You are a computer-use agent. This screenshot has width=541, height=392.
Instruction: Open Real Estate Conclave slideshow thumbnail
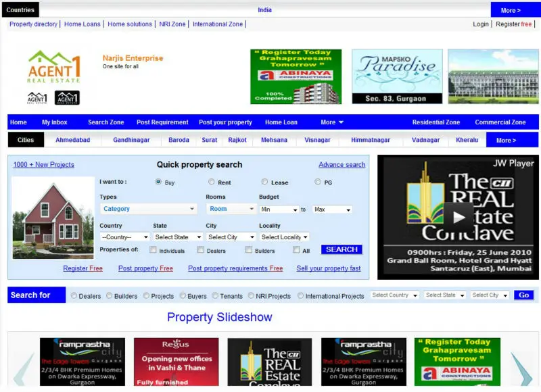pyautogui.click(x=270, y=362)
